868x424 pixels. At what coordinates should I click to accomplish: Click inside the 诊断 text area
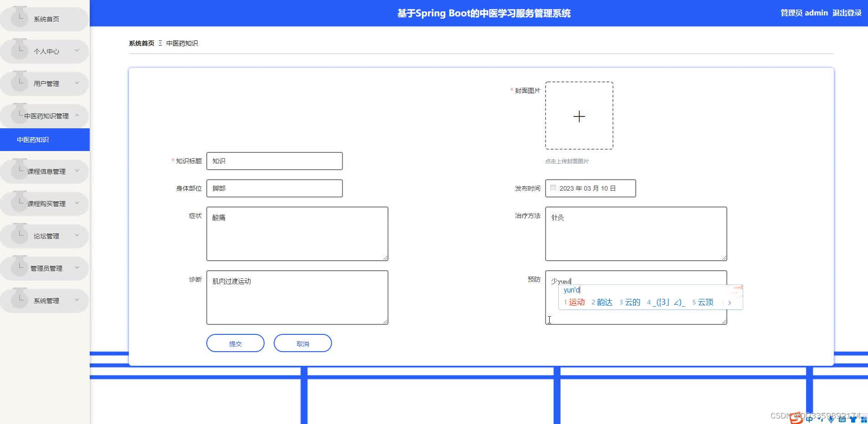(297, 298)
